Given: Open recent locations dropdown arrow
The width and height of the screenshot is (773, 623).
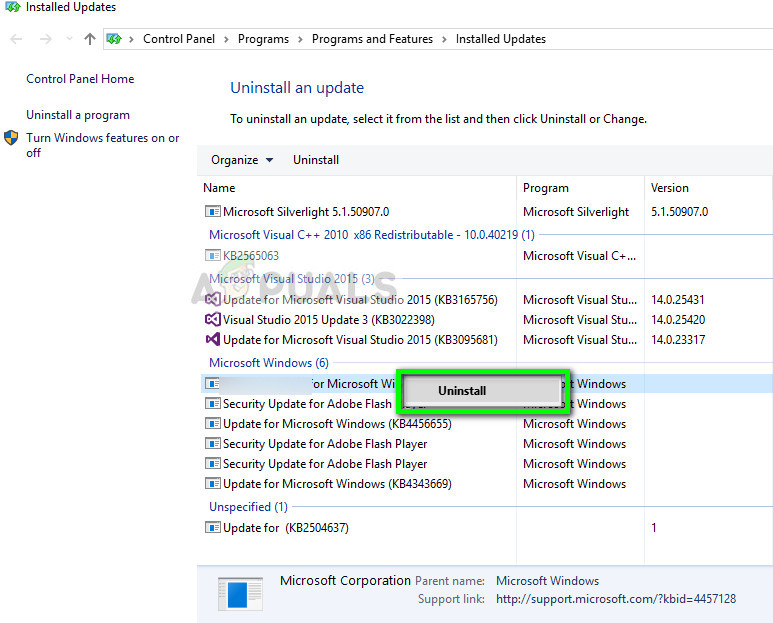Looking at the screenshot, I should (69, 39).
